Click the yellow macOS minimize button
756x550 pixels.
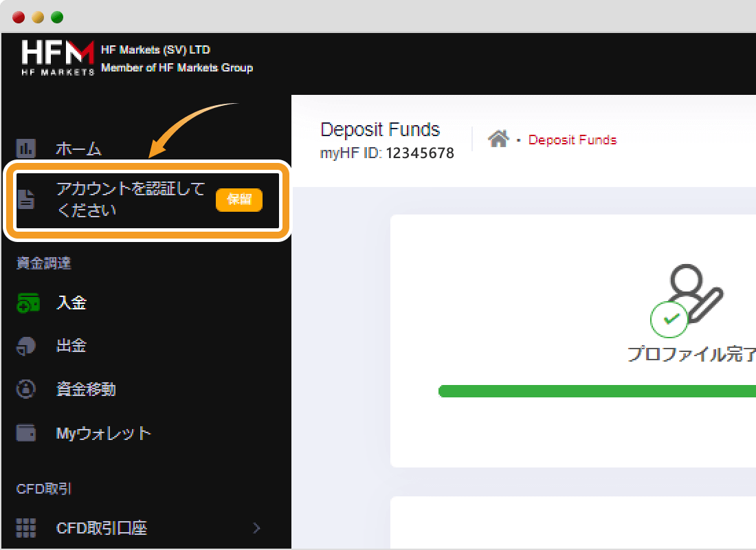[38, 17]
